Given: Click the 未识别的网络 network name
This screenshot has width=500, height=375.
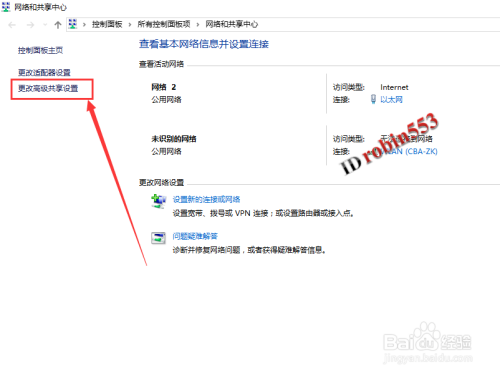Looking at the screenshot, I should (174, 139).
